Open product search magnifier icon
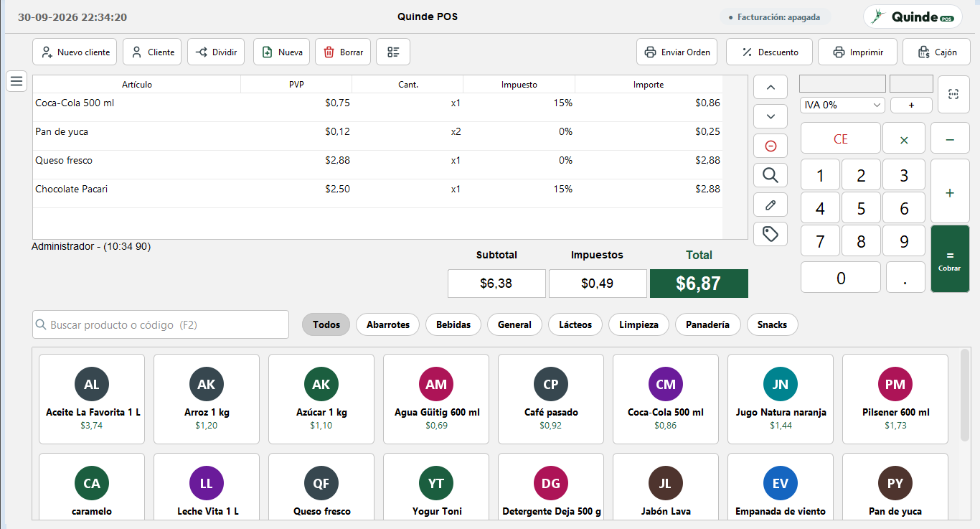 [x=771, y=175]
